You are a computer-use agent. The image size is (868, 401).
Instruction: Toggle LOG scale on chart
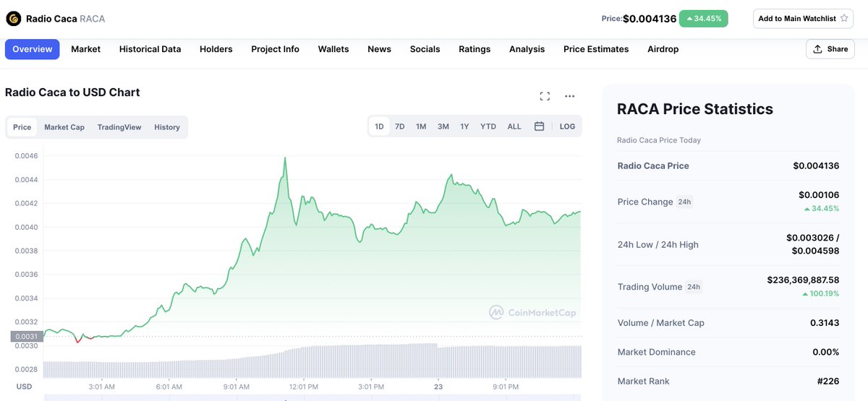(x=567, y=126)
